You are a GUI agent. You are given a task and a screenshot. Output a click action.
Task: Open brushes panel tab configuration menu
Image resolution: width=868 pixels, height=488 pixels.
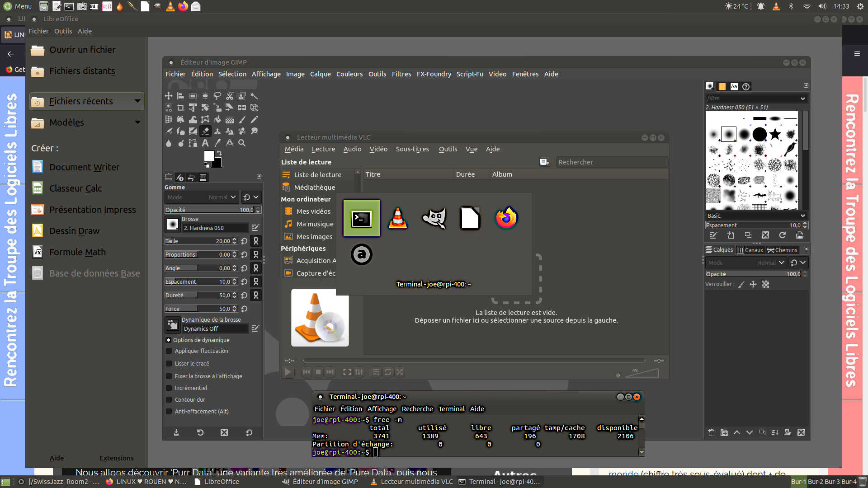coord(806,85)
